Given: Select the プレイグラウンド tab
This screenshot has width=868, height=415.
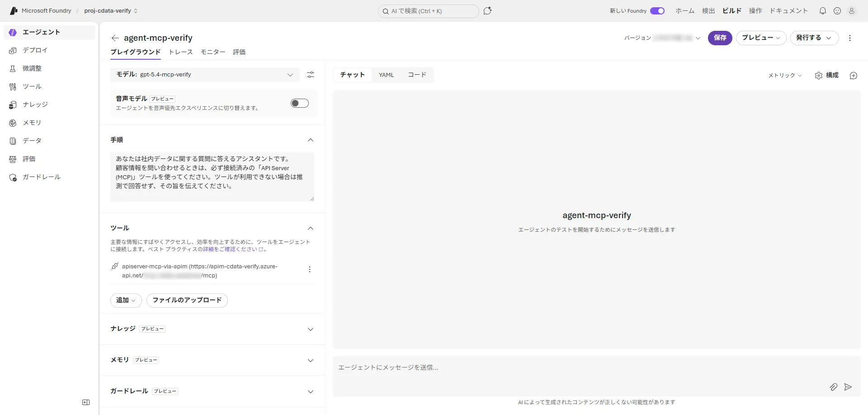Looking at the screenshot, I should click(x=136, y=52).
